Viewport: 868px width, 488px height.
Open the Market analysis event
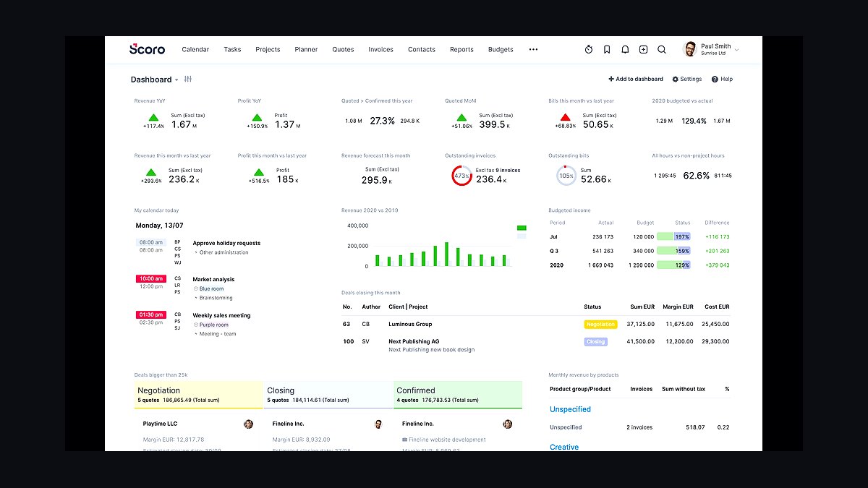[213, 279]
